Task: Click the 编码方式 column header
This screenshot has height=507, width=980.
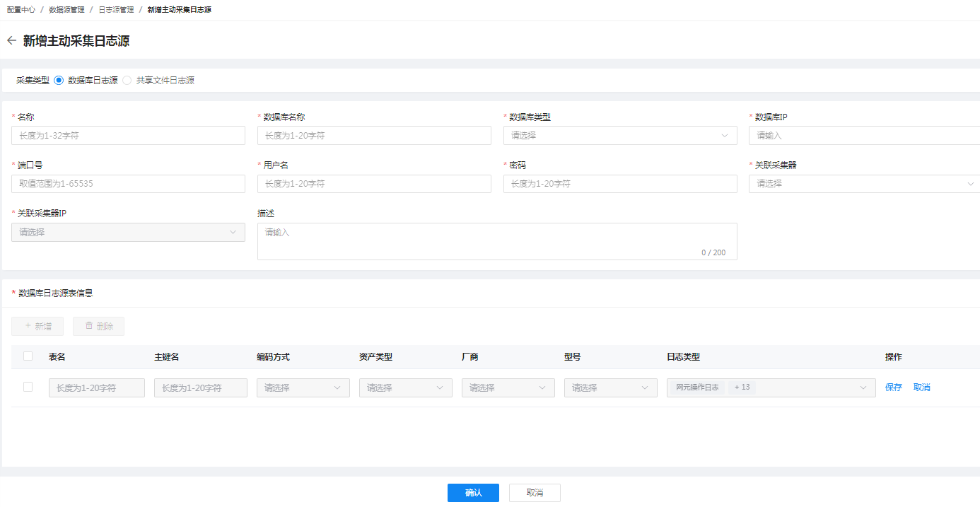Action: 273,357
